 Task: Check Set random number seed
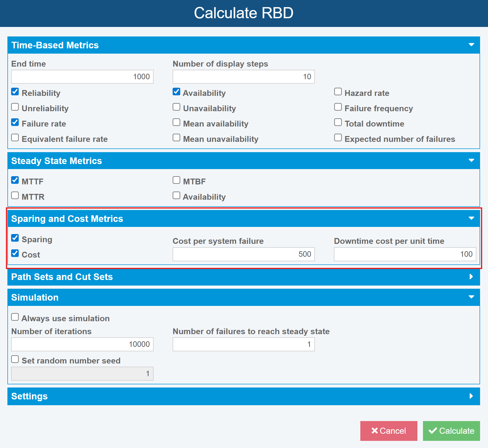(15, 360)
